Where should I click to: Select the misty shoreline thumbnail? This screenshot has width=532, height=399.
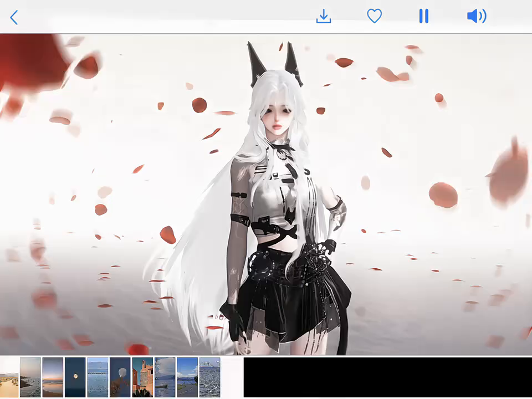(30, 377)
